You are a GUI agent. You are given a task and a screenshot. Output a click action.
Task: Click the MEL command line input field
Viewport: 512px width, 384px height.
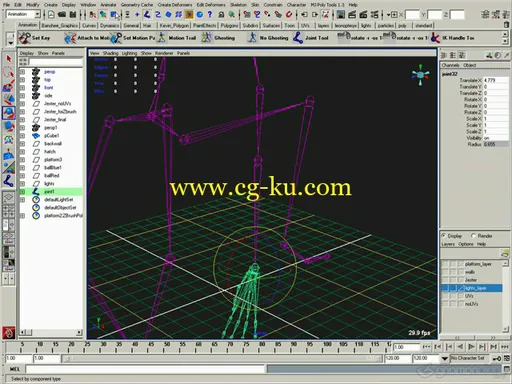pos(145,369)
